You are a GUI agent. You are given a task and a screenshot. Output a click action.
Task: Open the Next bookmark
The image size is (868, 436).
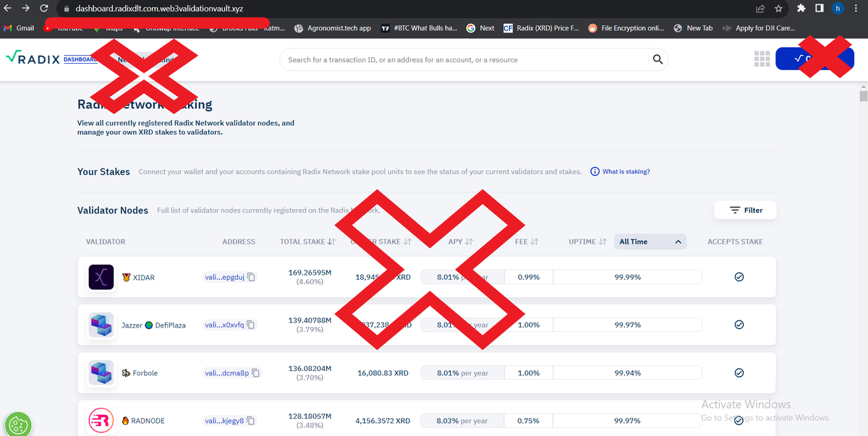[480, 28]
